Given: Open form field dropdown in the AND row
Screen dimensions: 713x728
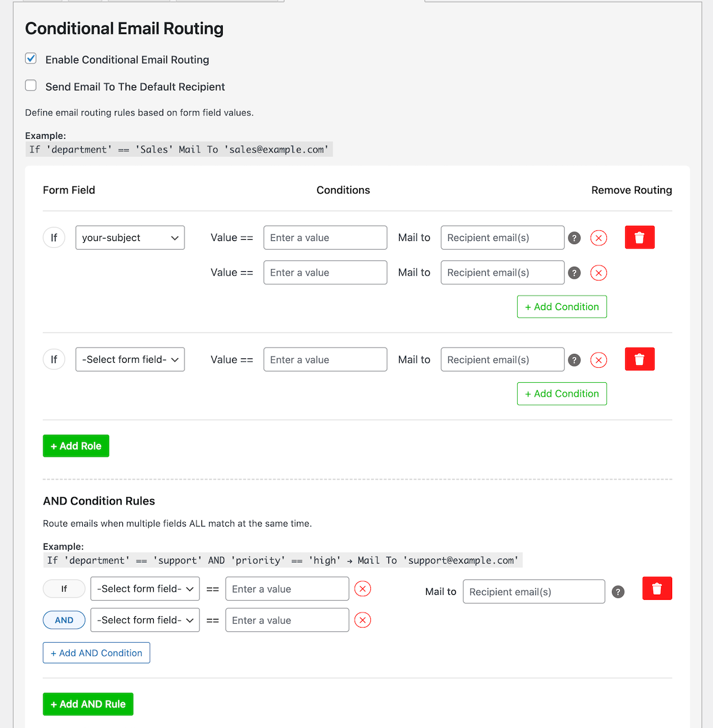Looking at the screenshot, I should [x=145, y=620].
